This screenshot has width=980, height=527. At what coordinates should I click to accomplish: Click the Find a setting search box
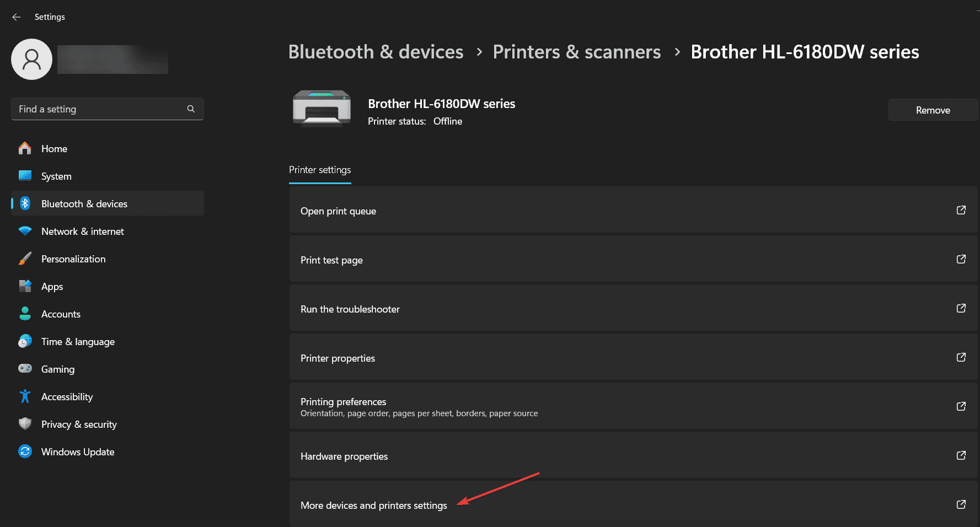coord(99,109)
